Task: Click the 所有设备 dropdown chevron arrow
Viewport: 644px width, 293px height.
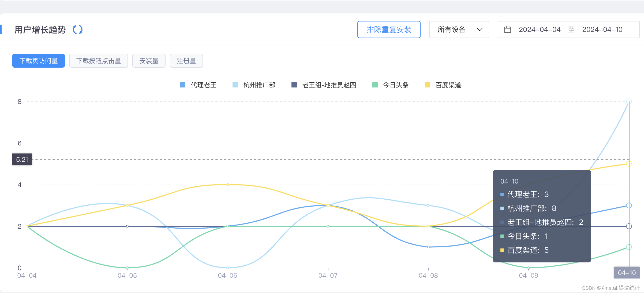Action: coord(480,30)
